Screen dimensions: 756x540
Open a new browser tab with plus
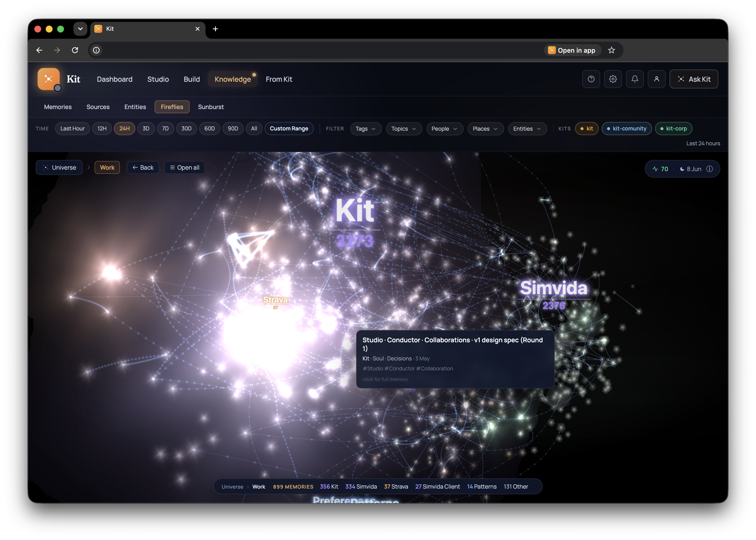(215, 29)
